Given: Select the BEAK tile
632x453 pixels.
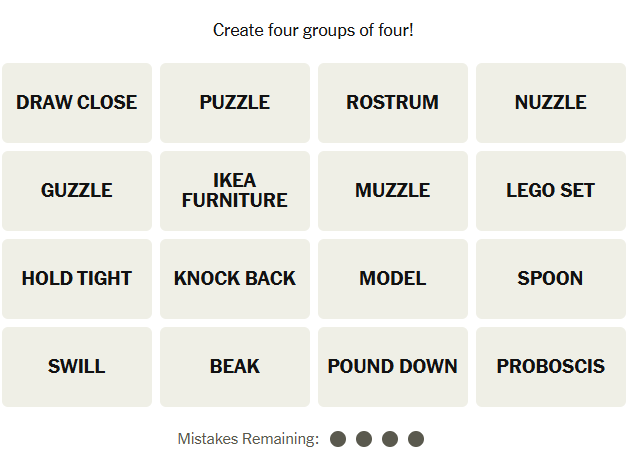Looking at the screenshot, I should pyautogui.click(x=235, y=367).
